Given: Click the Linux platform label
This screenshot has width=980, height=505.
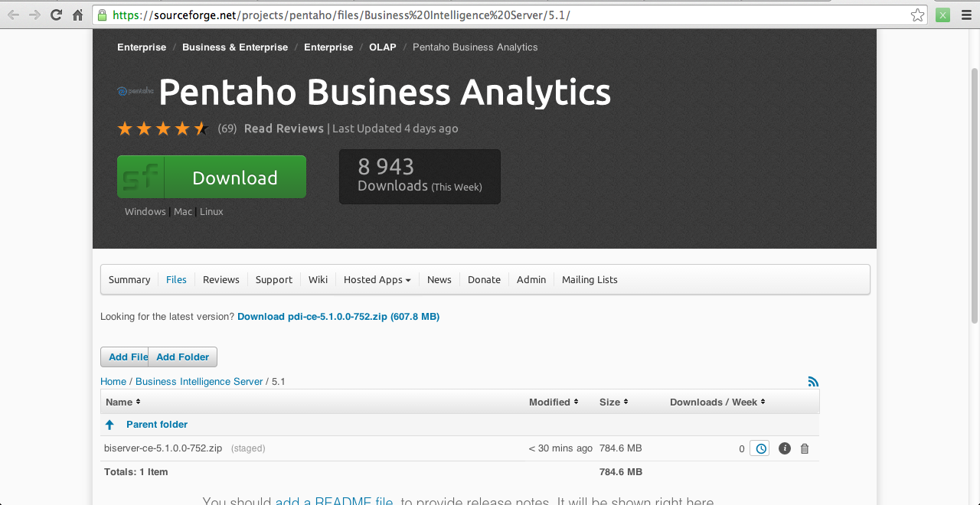Looking at the screenshot, I should [211, 211].
